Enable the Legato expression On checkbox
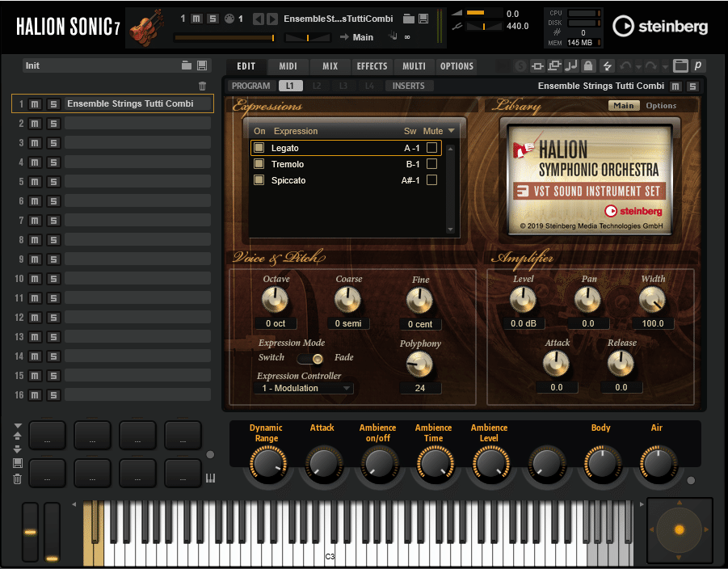 pyautogui.click(x=259, y=148)
